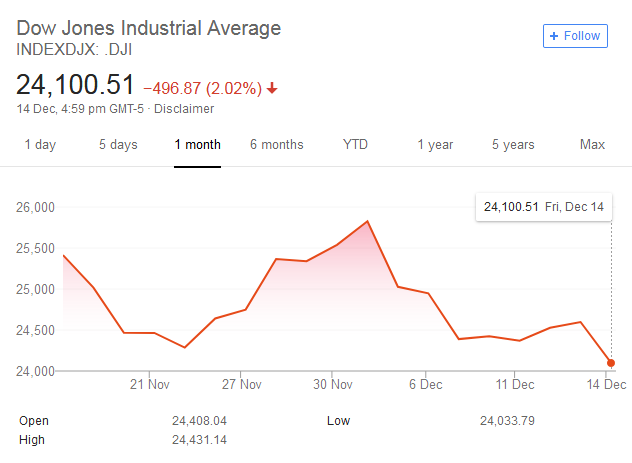Switch to the YTD tab
Viewport: 632px width, 463px height.
tap(355, 145)
